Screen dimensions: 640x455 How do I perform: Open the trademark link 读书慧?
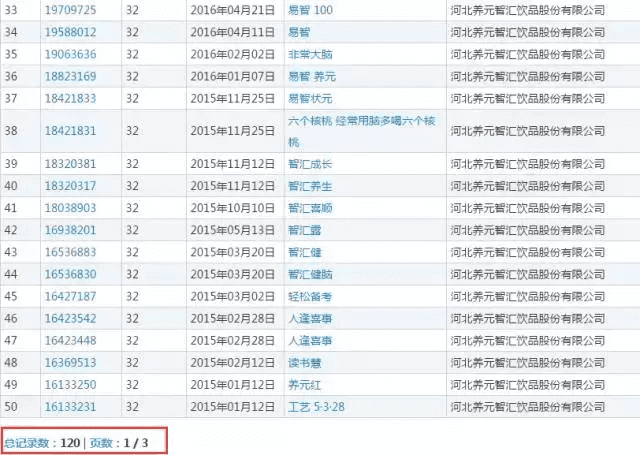304,362
